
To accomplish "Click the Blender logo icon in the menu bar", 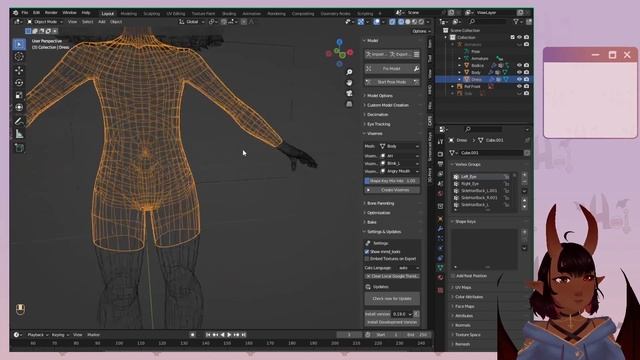I will [x=16, y=13].
